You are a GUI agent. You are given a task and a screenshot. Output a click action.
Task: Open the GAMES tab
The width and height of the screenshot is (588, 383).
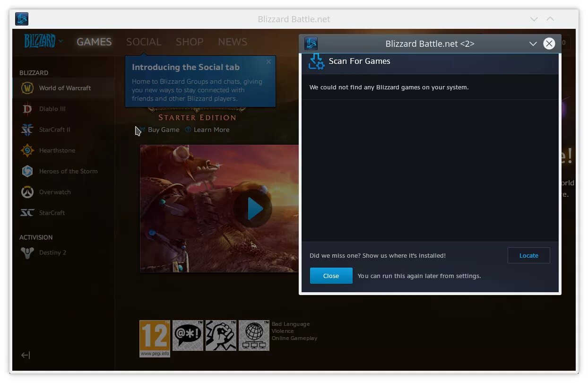[94, 42]
